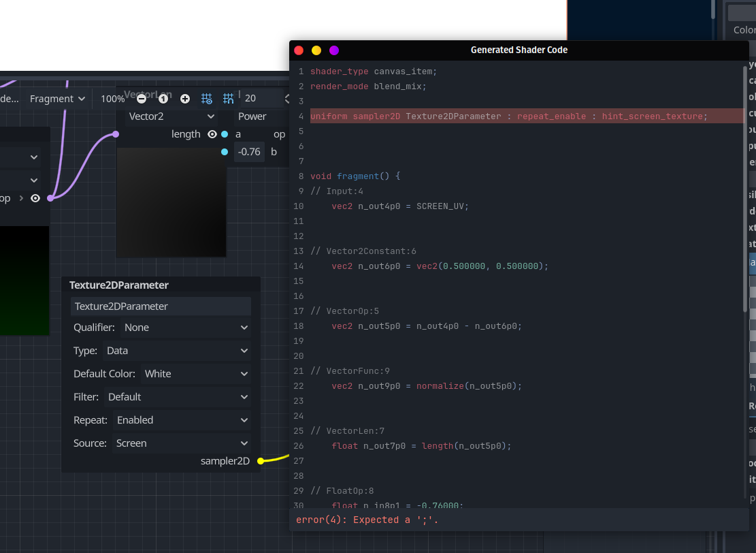Toggle the snapping icon next to the grid icon

[228, 99]
